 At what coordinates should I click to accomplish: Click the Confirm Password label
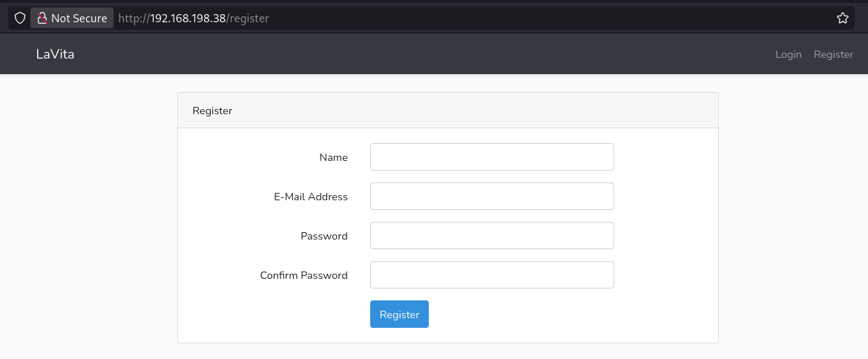[304, 275]
